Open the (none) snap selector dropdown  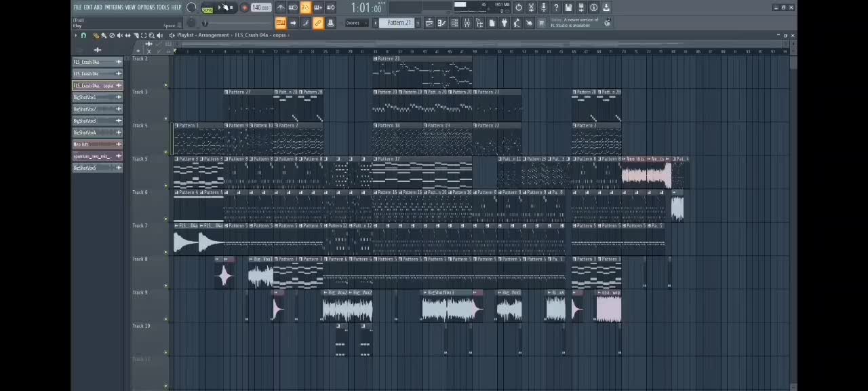[357, 23]
